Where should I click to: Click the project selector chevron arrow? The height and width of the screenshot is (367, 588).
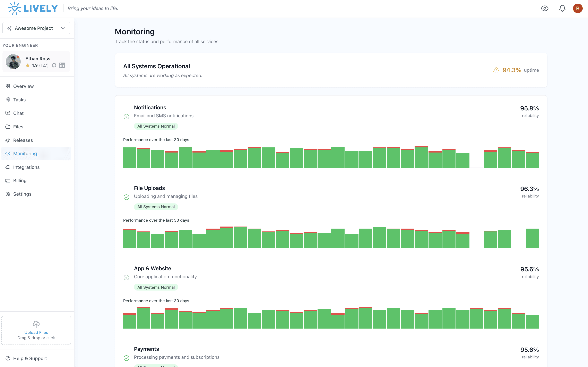[63, 28]
